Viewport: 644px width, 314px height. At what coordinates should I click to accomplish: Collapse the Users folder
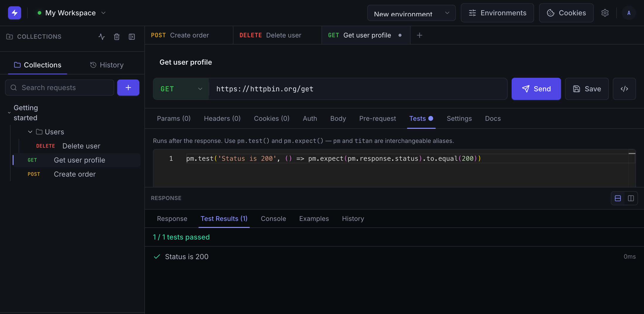30,132
